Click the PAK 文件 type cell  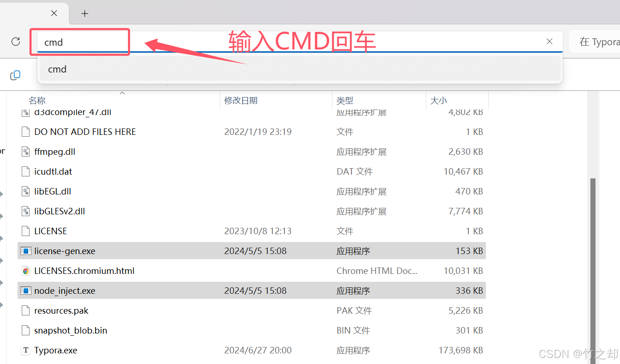pos(354,310)
